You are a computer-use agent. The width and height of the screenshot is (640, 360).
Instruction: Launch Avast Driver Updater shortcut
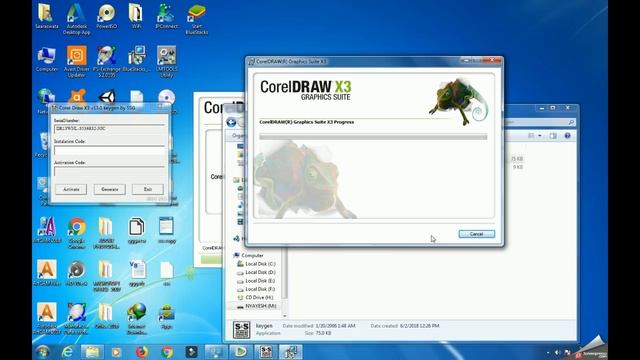(76, 61)
